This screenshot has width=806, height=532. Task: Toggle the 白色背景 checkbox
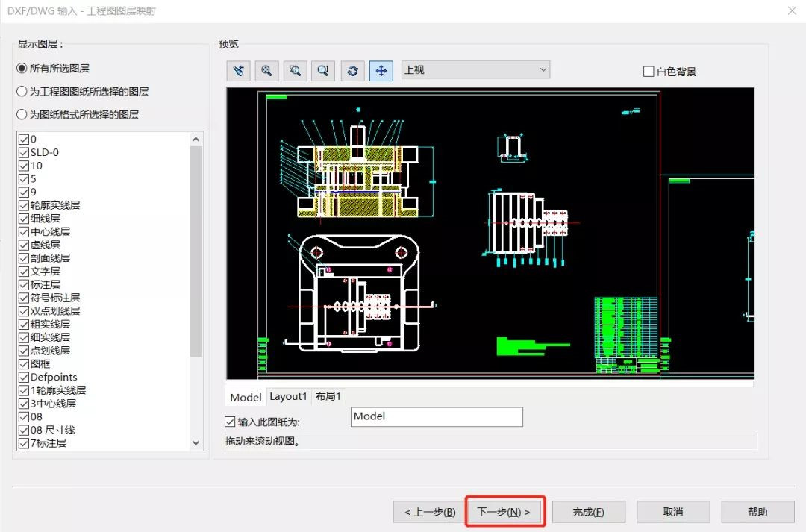(x=649, y=72)
